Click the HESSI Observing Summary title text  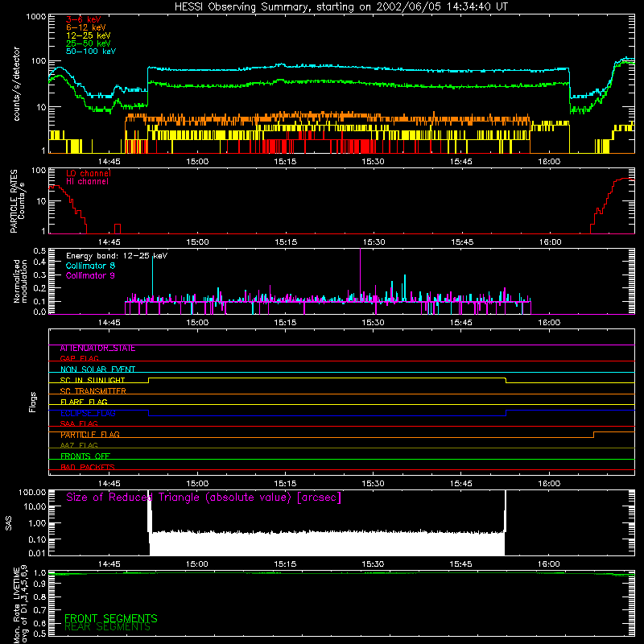(x=341, y=7)
